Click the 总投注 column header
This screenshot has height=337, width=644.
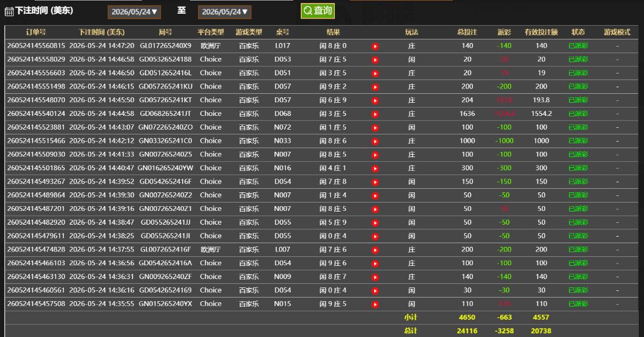[x=467, y=32]
